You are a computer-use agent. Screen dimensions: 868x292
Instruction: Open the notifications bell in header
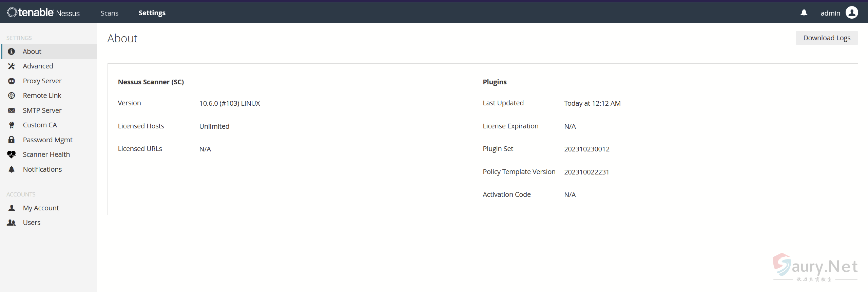coord(804,13)
